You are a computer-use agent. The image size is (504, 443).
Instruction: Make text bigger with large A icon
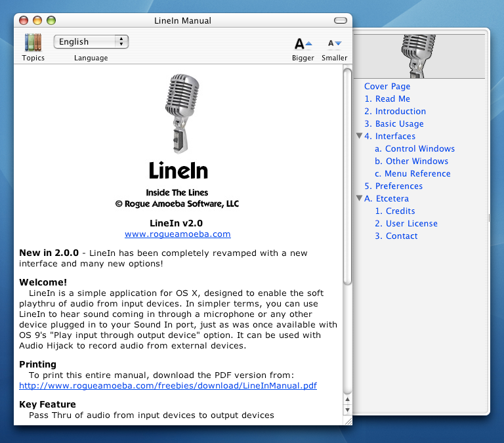coord(303,43)
